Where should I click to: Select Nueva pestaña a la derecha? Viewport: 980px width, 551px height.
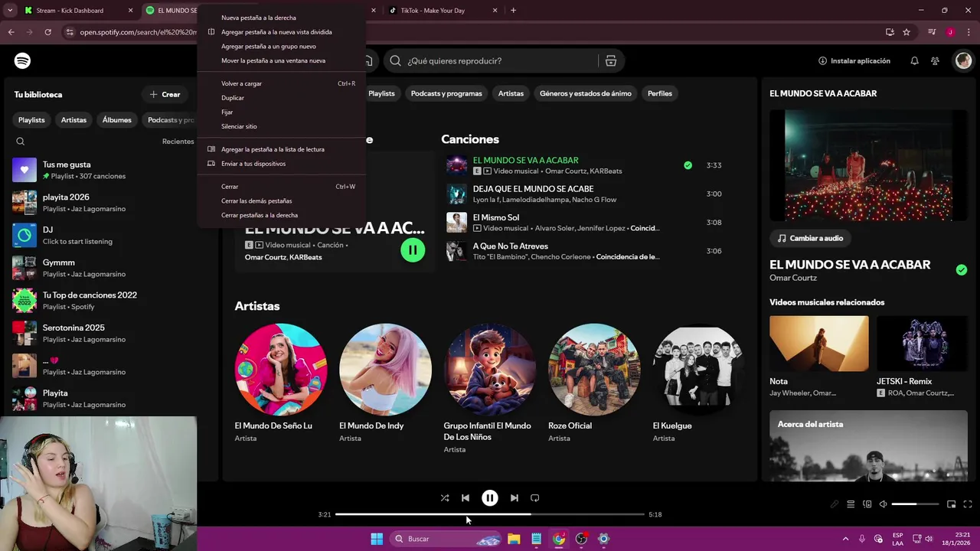click(x=281, y=18)
